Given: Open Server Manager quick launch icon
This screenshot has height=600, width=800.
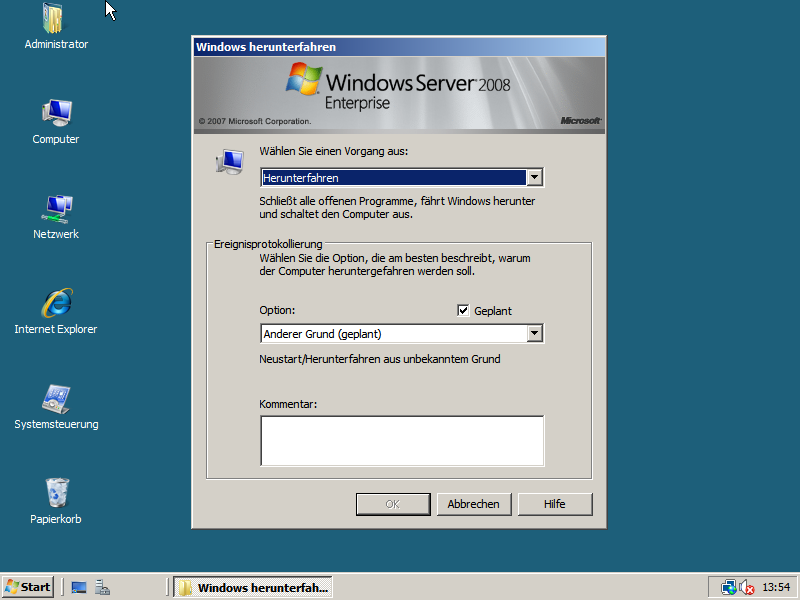Looking at the screenshot, I should pos(102,587).
